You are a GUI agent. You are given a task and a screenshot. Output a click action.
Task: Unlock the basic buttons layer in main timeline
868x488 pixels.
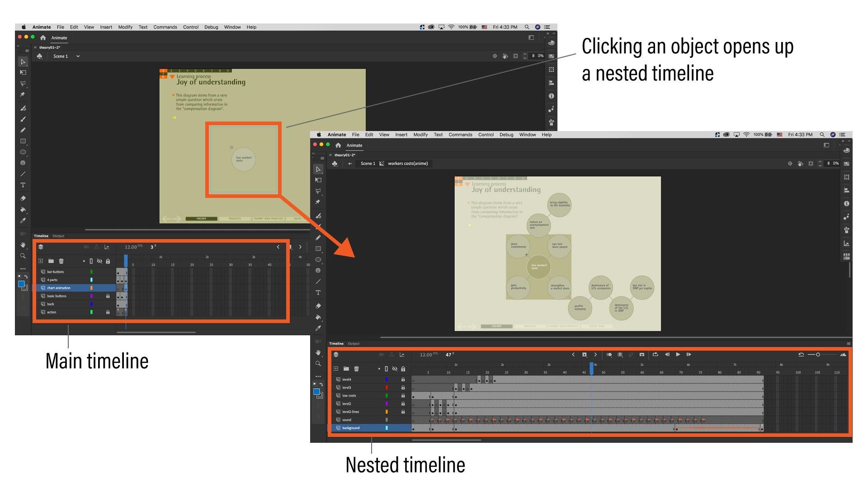click(108, 296)
